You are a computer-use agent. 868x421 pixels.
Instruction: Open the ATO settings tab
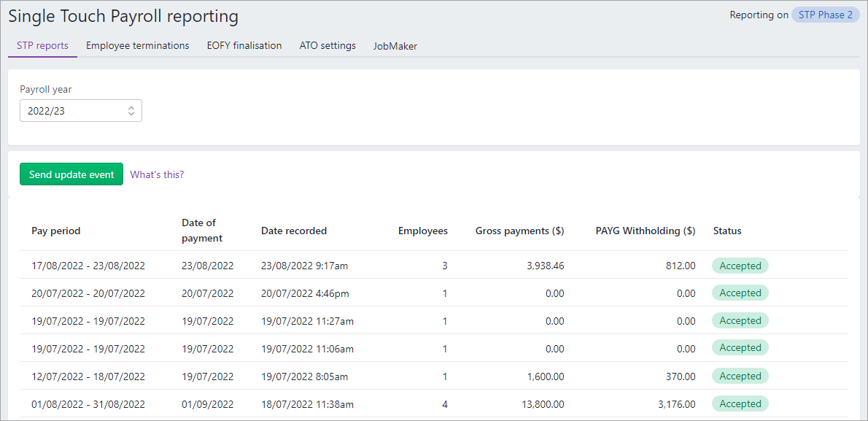[328, 45]
